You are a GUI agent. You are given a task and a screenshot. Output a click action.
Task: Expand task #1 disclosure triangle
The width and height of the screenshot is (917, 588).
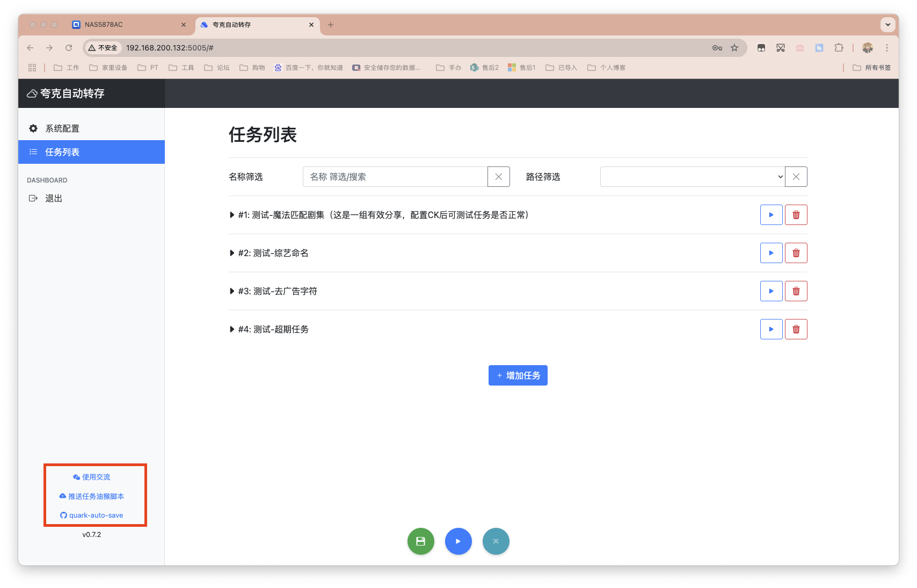(x=231, y=215)
